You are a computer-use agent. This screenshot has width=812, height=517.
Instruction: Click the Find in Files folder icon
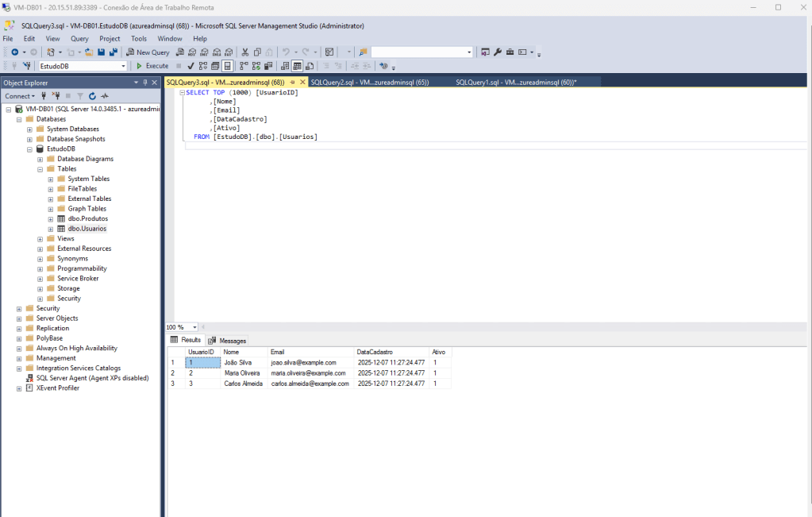pyautogui.click(x=363, y=52)
